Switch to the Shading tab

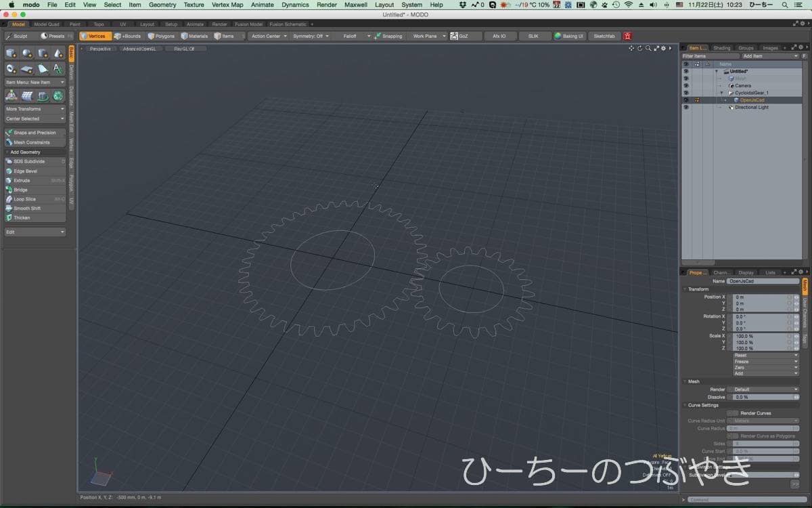coord(722,48)
